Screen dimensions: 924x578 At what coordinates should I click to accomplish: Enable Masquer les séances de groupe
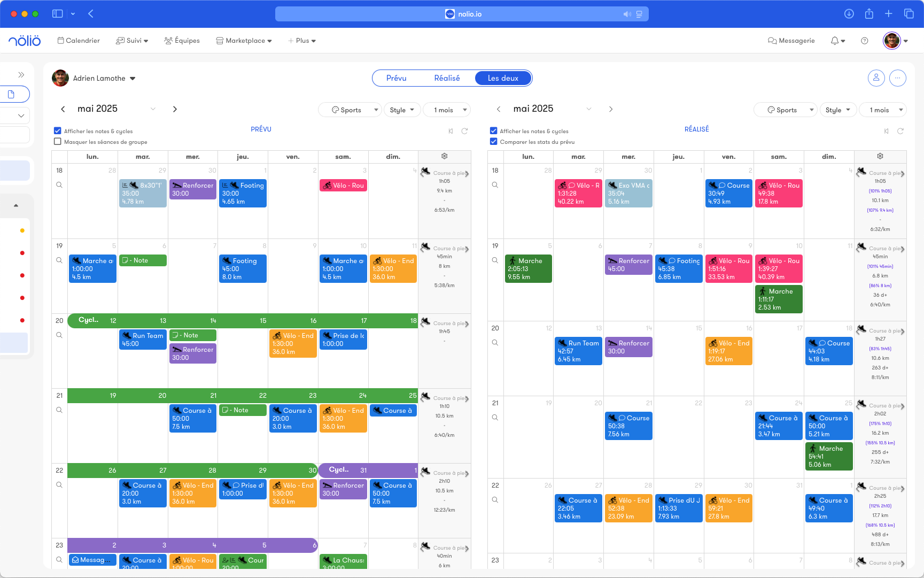coord(58,142)
